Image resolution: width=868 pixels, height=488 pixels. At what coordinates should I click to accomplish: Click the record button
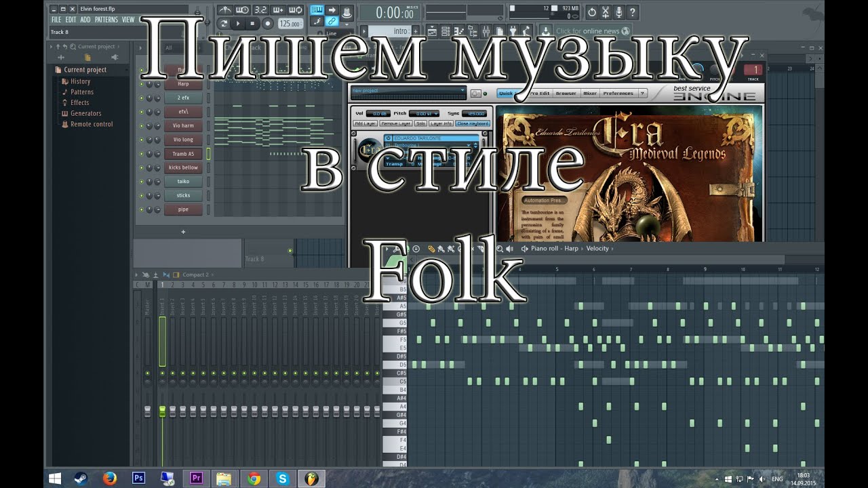click(x=267, y=24)
